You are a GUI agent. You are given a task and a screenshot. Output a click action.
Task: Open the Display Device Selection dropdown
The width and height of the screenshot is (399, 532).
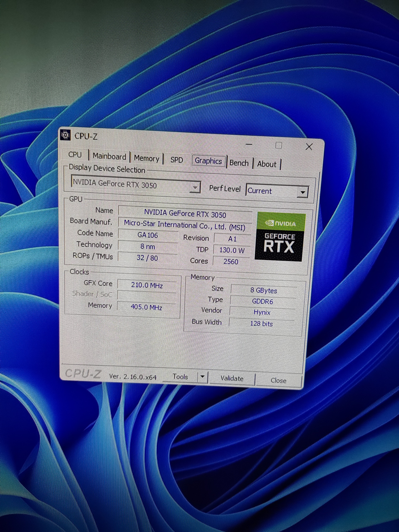coord(195,187)
